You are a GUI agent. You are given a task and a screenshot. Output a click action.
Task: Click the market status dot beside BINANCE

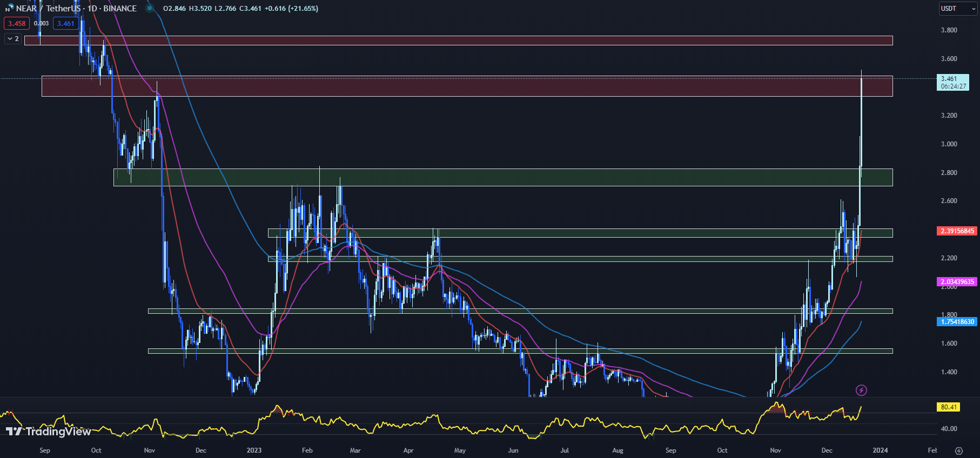tap(150, 9)
